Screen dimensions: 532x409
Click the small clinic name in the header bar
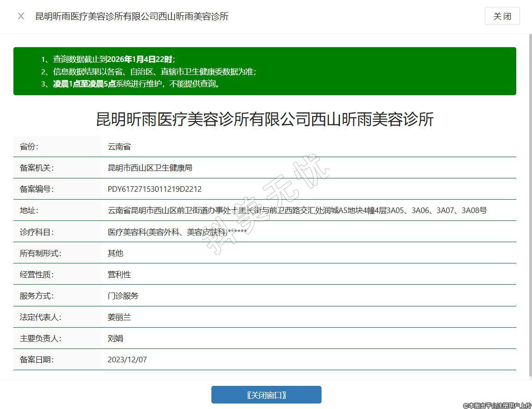[132, 16]
